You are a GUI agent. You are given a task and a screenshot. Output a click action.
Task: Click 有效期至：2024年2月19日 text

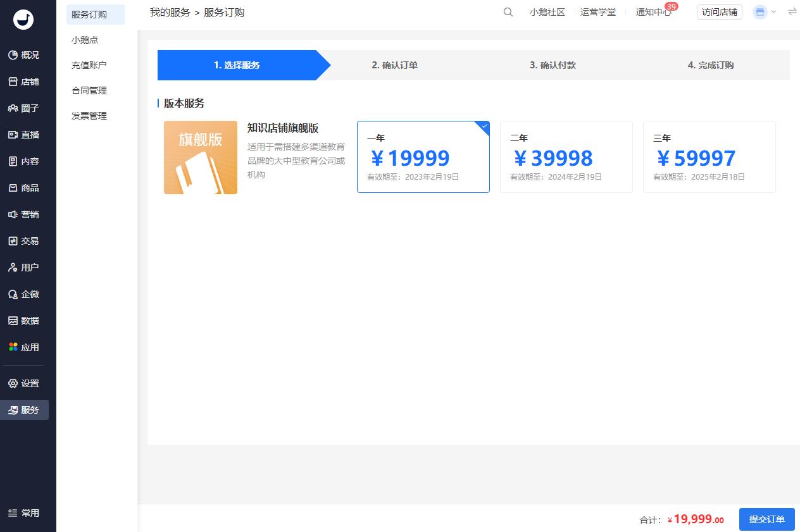point(556,177)
